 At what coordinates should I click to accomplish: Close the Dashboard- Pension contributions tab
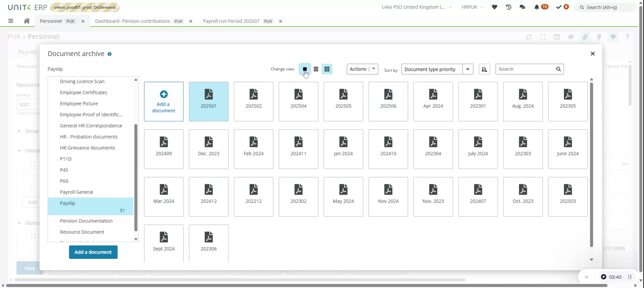coord(191,21)
